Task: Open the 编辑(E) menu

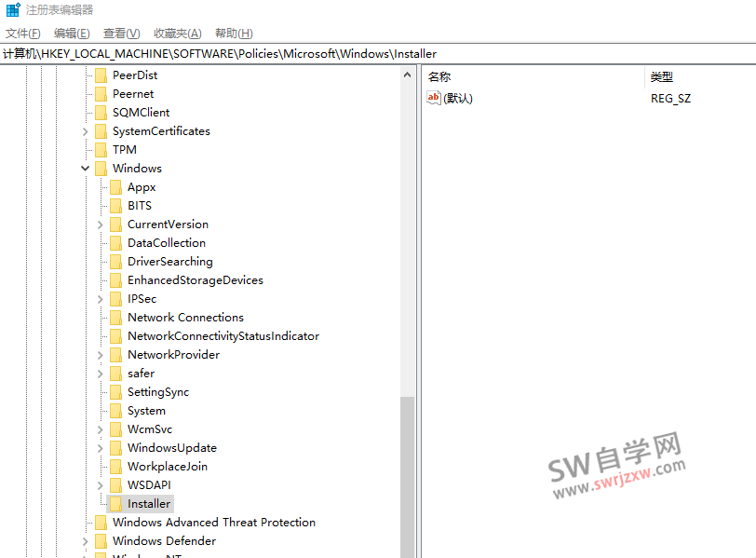Action: tap(72, 34)
